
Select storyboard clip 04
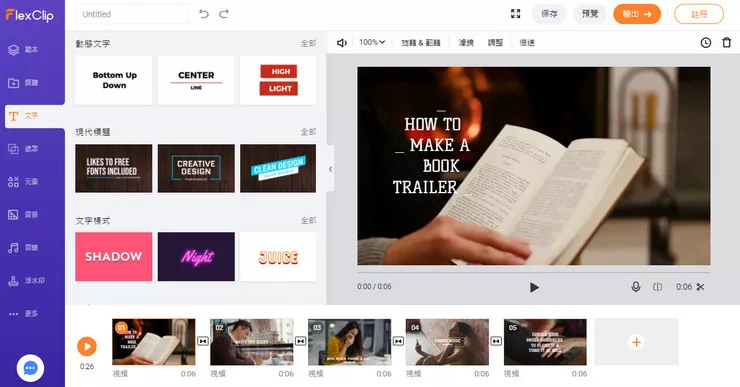[447, 342]
